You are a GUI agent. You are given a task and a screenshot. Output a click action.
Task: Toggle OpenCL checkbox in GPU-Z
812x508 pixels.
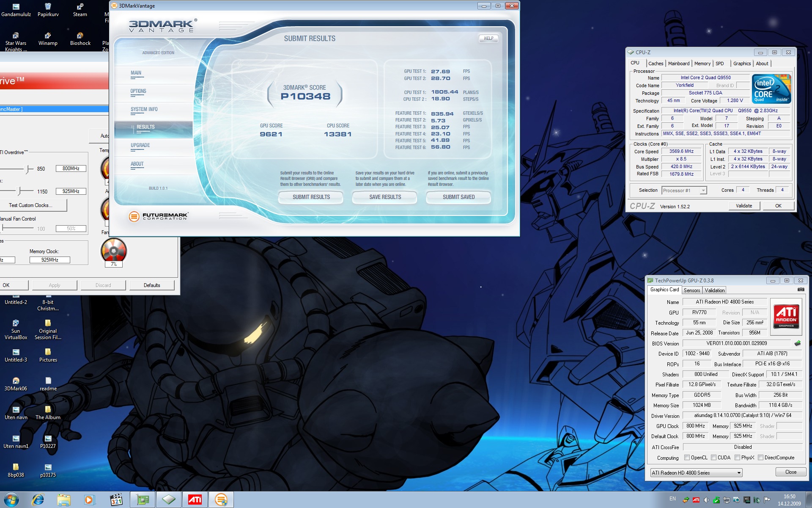(687, 457)
